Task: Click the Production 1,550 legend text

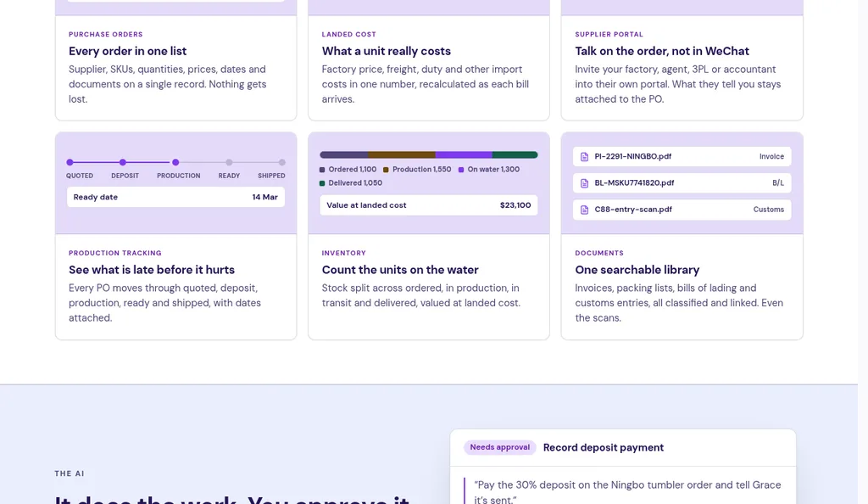Action: 422,170
